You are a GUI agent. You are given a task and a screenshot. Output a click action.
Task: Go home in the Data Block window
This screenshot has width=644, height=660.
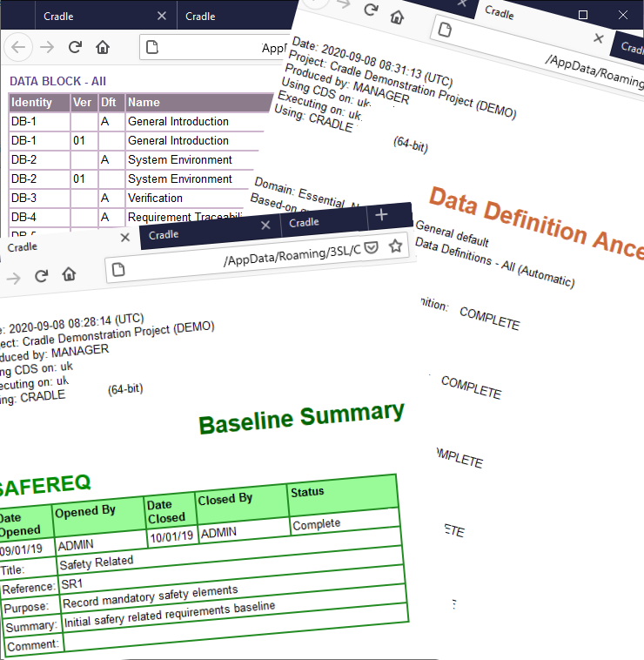[103, 47]
